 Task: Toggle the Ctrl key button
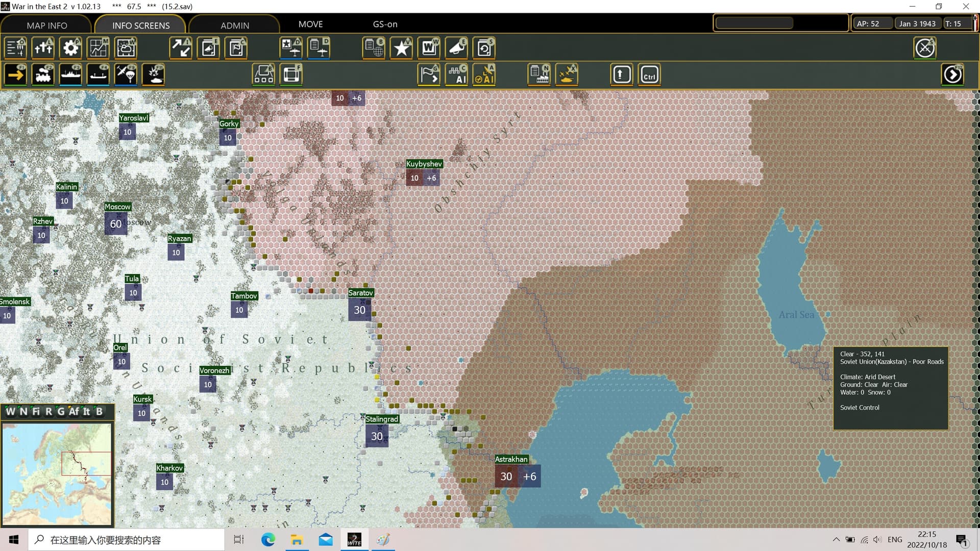(649, 74)
